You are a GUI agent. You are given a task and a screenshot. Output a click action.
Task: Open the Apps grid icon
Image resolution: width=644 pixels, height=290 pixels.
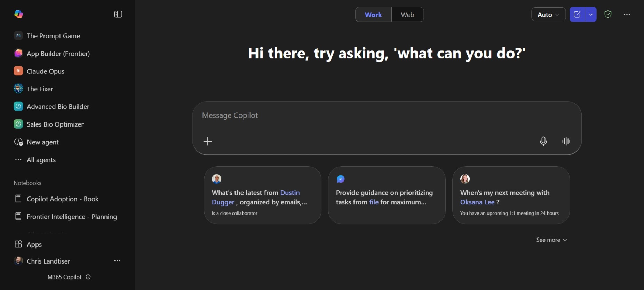tap(18, 244)
